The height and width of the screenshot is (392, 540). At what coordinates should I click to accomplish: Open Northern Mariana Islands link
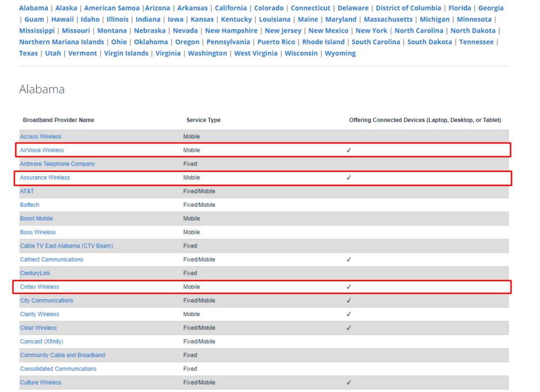pyautogui.click(x=61, y=42)
